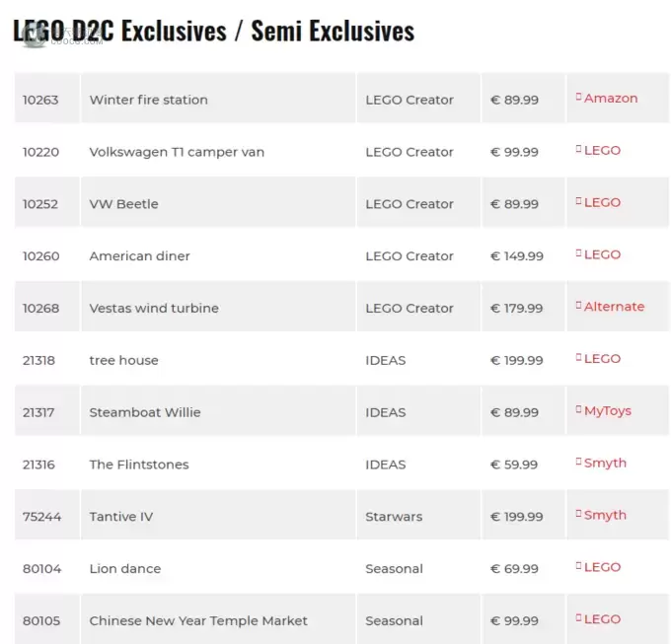Click the Tantive IV set name
671x644 pixels.
point(121,517)
